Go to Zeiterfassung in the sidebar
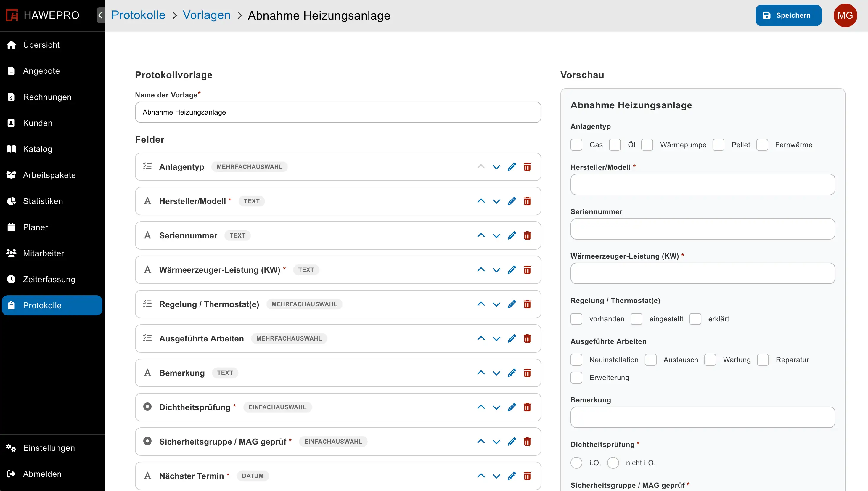Screen dimensions: 868x491 [x=49, y=279]
